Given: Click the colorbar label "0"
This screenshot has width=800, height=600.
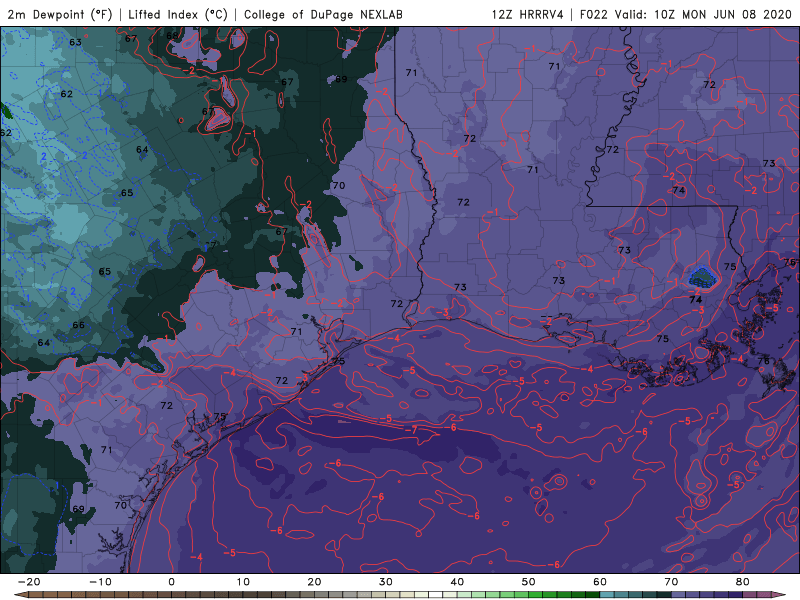Looking at the screenshot, I should coord(171,582).
